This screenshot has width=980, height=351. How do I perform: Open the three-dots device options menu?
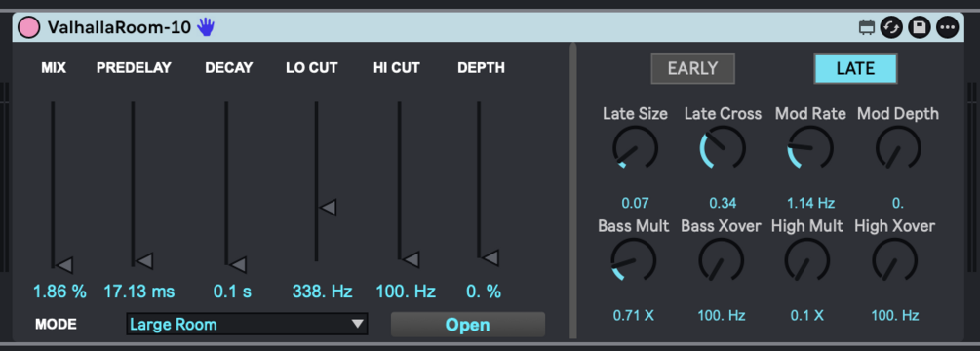click(948, 27)
